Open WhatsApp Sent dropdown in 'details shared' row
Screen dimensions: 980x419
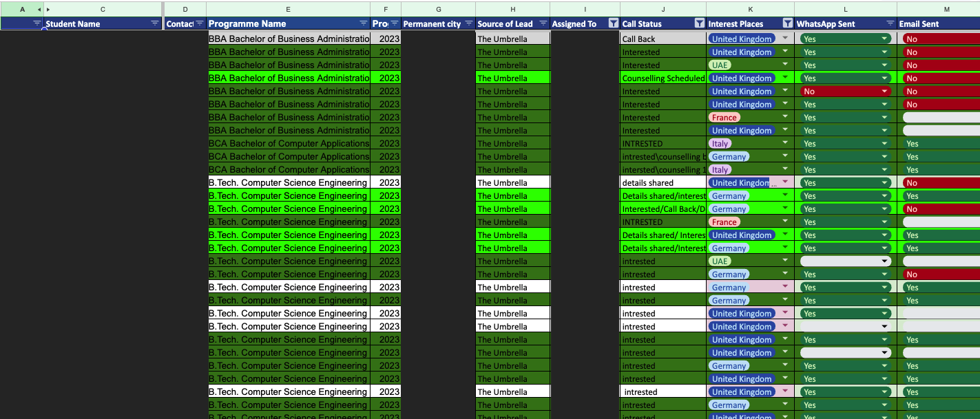[x=885, y=182]
